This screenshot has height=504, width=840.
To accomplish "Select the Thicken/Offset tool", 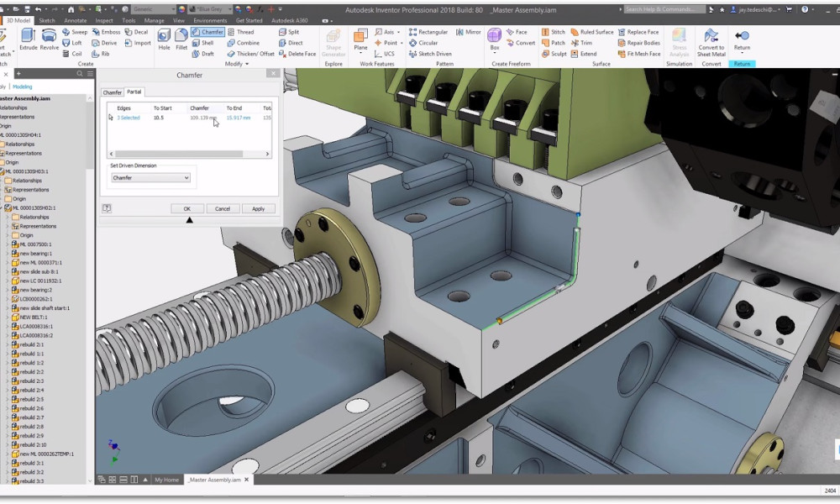I will [x=250, y=54].
